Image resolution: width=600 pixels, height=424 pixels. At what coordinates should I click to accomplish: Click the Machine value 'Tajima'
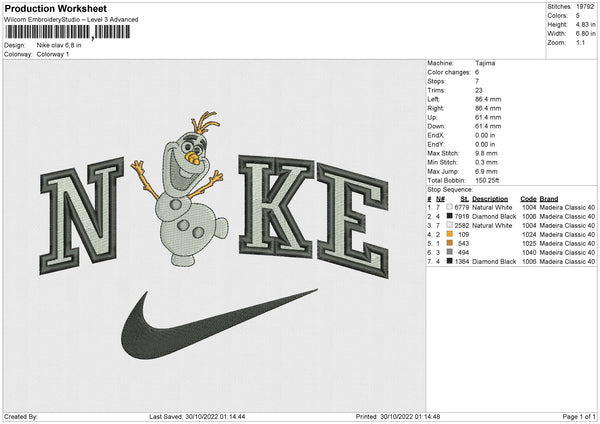pyautogui.click(x=485, y=63)
